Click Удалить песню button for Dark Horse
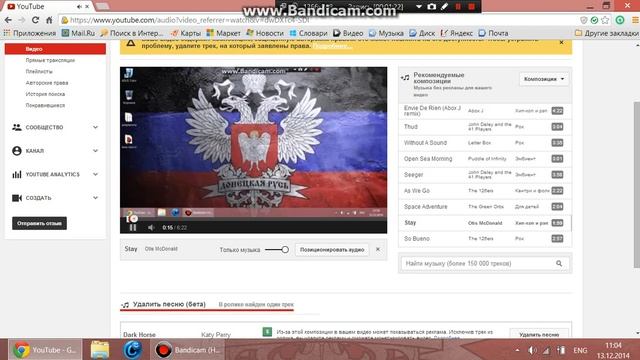Screen dimensions: 640x360 click(x=539, y=334)
